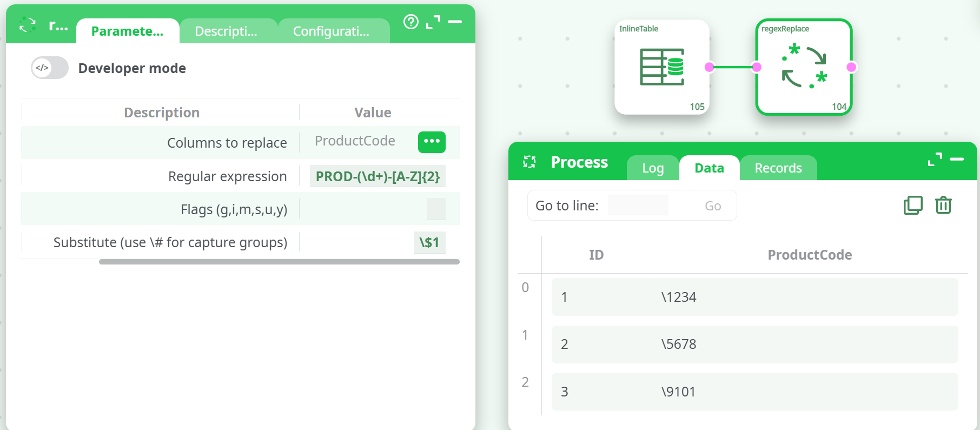This screenshot has height=430, width=980.
Task: Delete data using the trash icon
Action: click(x=943, y=206)
